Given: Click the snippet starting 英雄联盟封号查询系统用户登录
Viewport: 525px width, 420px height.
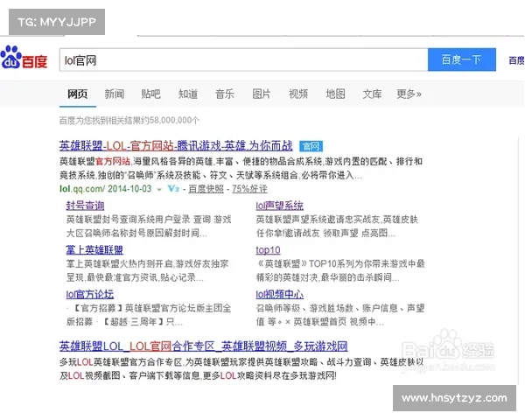Looking at the screenshot, I should tap(149, 226).
